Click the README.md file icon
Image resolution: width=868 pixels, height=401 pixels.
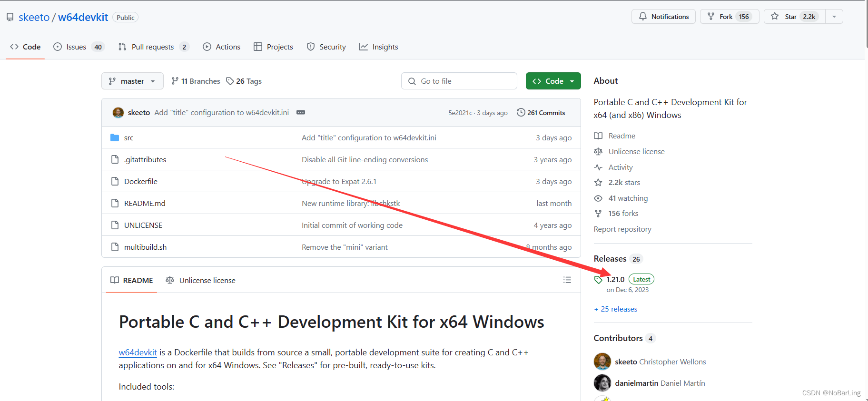[x=115, y=203]
